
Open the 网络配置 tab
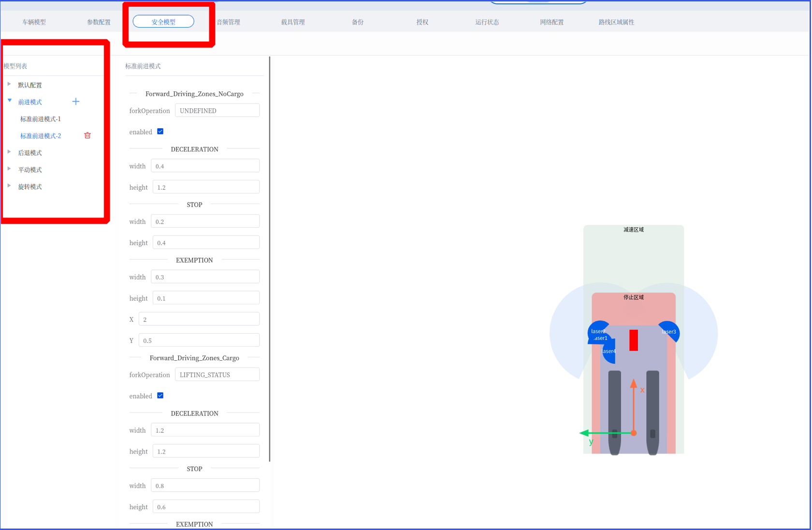[x=552, y=22]
